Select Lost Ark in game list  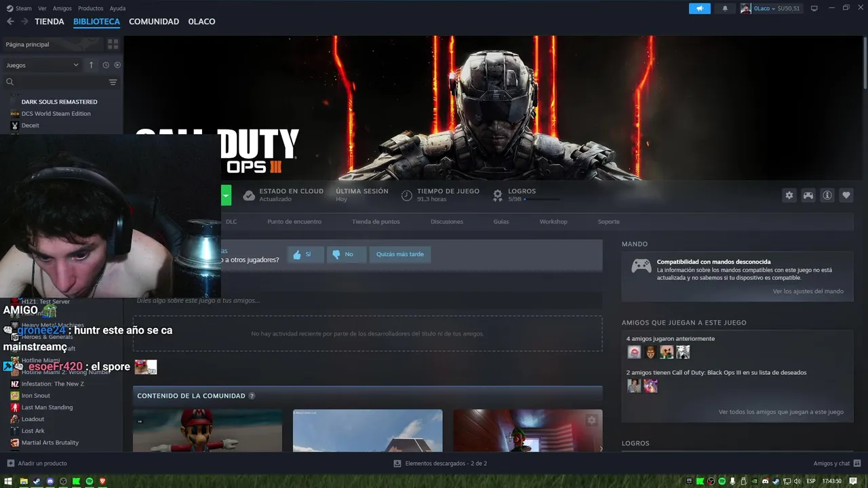pyautogui.click(x=33, y=431)
